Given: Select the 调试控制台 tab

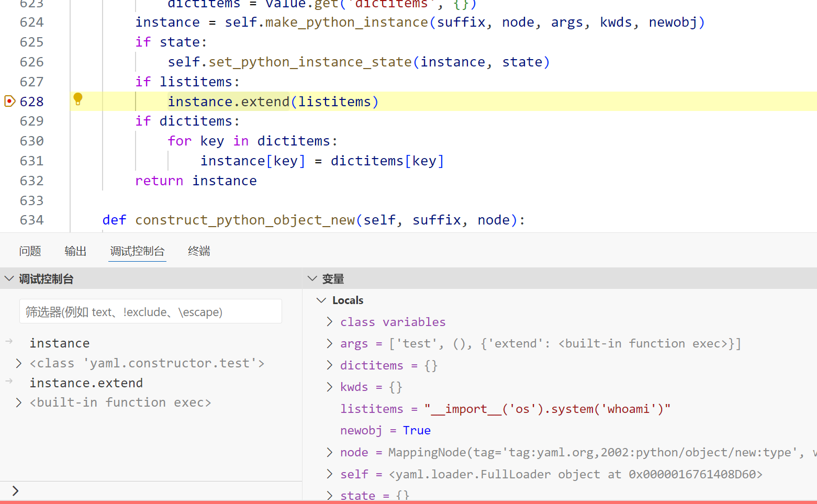Looking at the screenshot, I should [137, 251].
